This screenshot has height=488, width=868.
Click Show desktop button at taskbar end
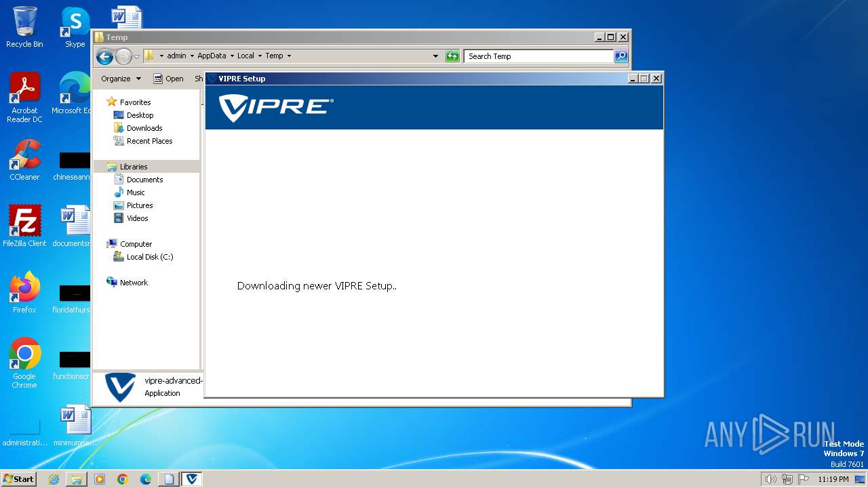tap(861, 479)
